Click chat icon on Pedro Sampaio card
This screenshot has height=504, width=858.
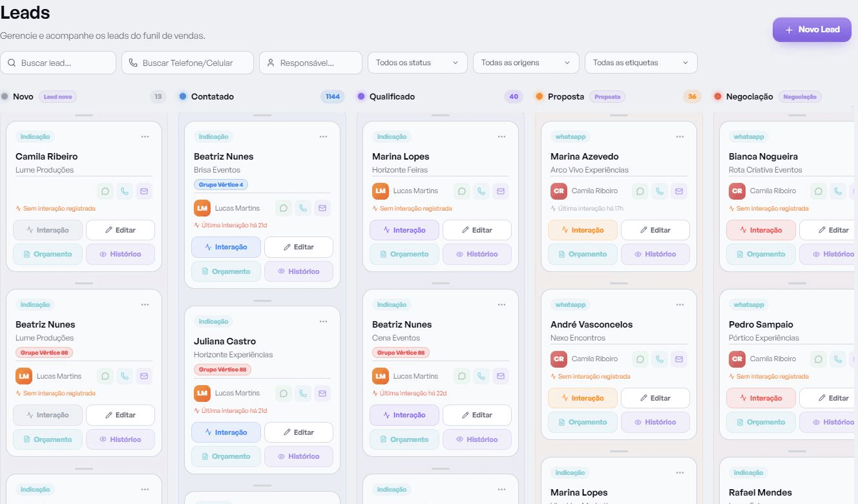click(x=819, y=359)
